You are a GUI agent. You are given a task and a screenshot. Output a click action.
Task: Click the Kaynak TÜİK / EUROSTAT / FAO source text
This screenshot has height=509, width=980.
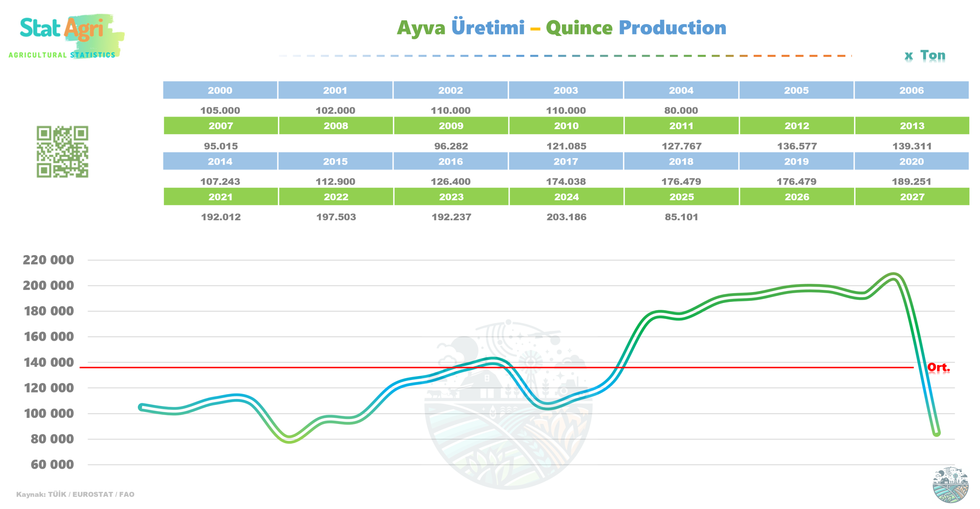(x=75, y=494)
